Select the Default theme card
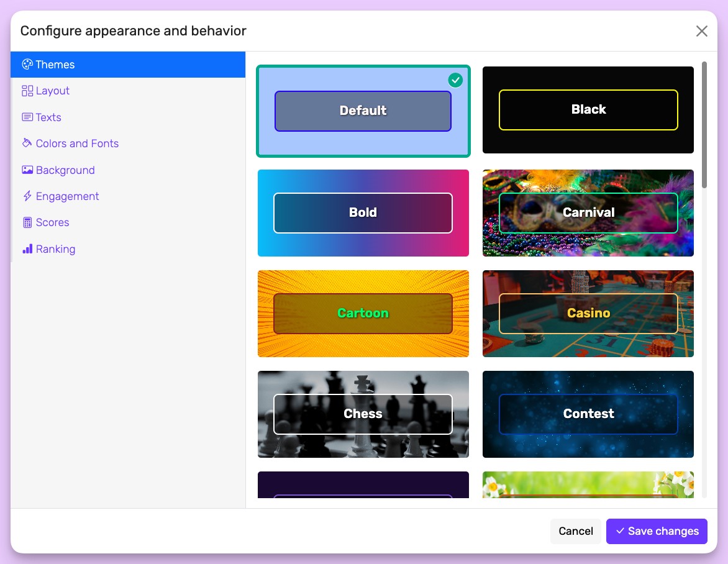Image resolution: width=728 pixels, height=564 pixels. pyautogui.click(x=363, y=111)
